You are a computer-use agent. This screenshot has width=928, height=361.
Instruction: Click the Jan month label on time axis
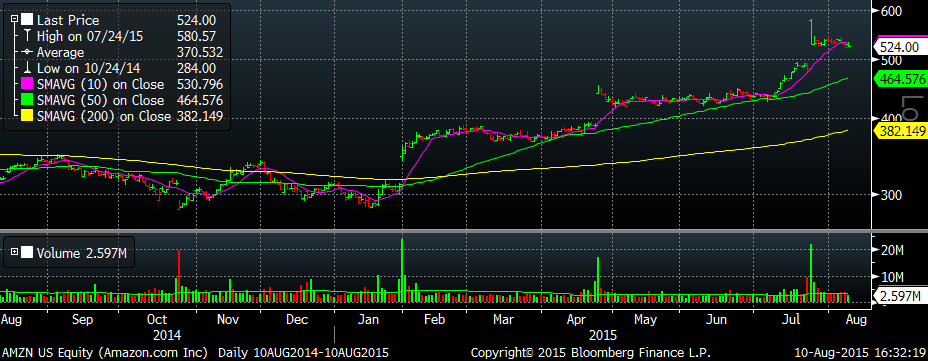(369, 320)
